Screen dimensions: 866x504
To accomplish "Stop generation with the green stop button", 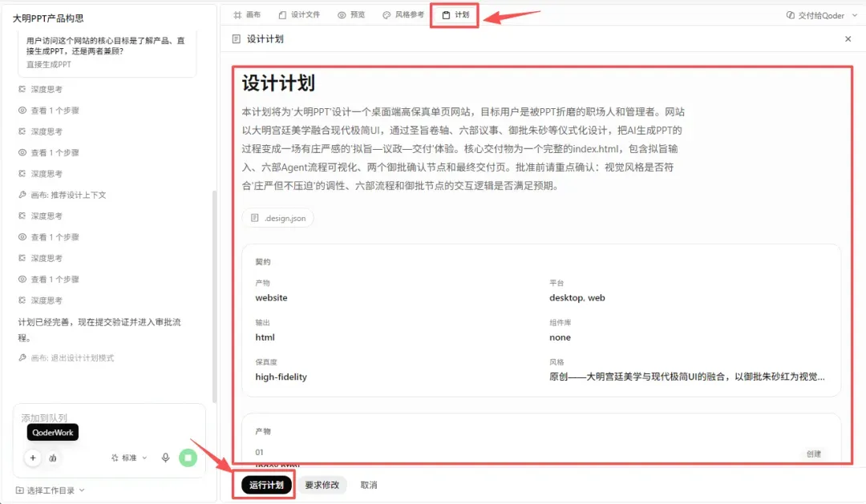I will [188, 458].
